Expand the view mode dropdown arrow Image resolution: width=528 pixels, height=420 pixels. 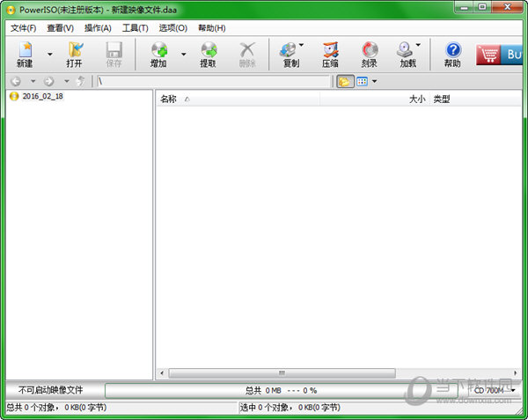click(x=374, y=81)
